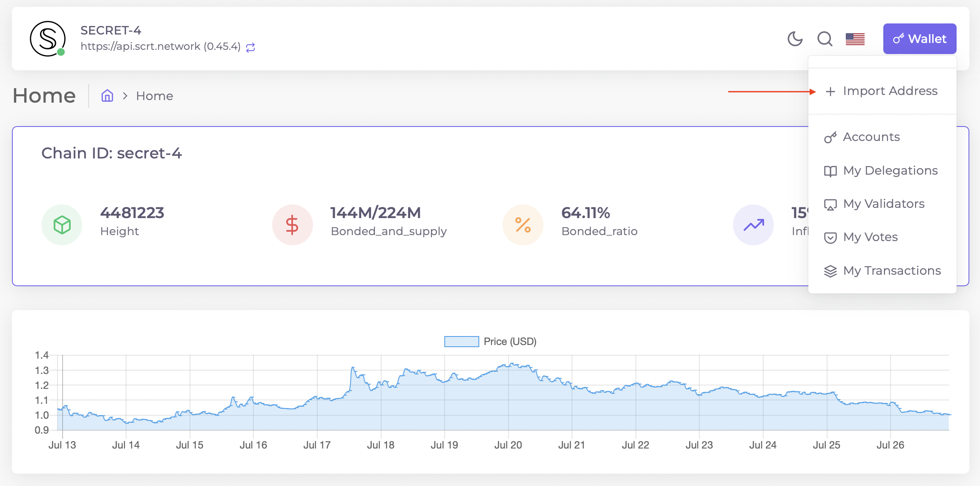
Task: Toggle Price (USD) legend swatch
Action: pos(461,342)
